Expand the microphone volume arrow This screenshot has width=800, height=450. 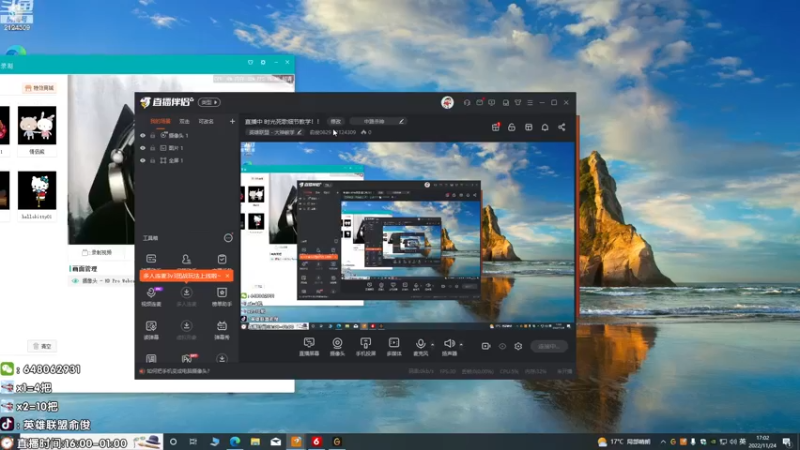pos(432,344)
